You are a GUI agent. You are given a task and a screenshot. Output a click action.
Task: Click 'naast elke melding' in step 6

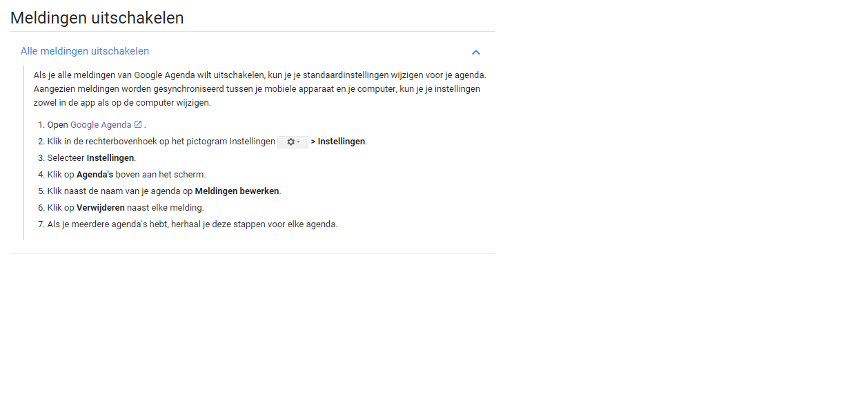click(x=166, y=208)
